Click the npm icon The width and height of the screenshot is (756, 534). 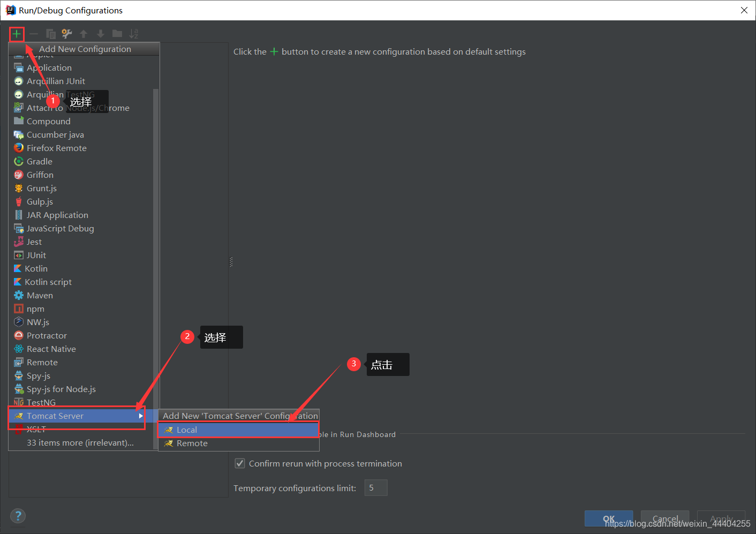click(x=19, y=309)
